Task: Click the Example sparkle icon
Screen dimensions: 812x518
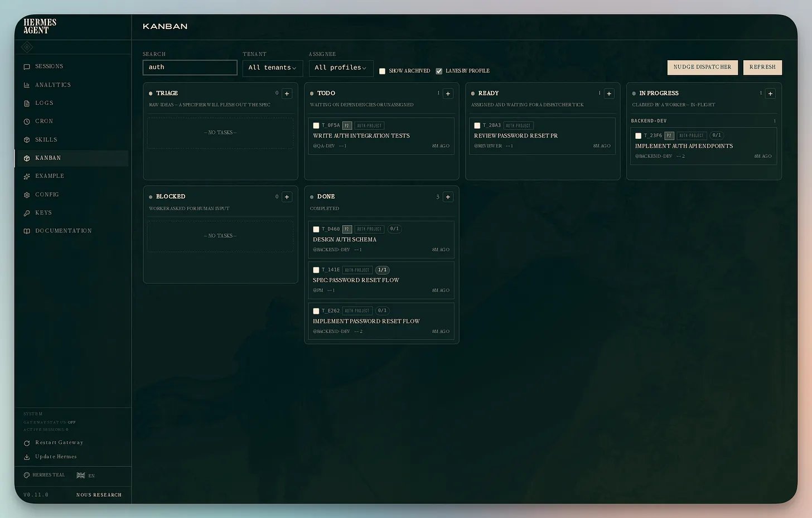Action: point(27,177)
